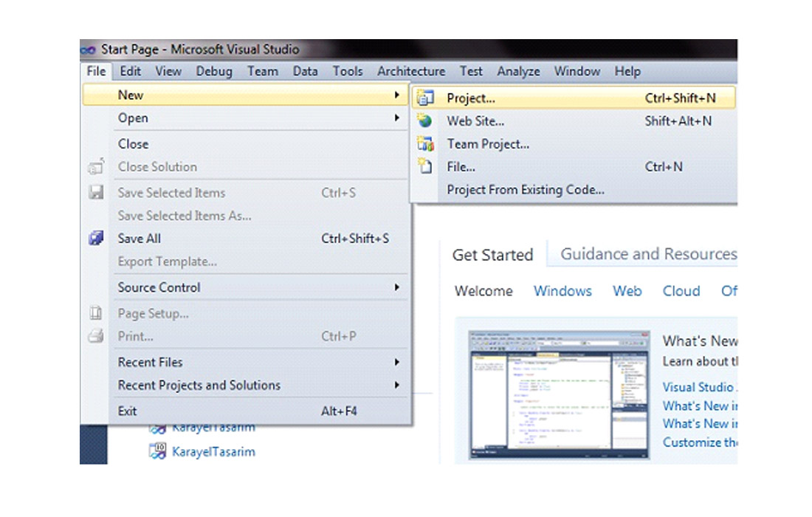Open the Debug menu

tap(214, 71)
